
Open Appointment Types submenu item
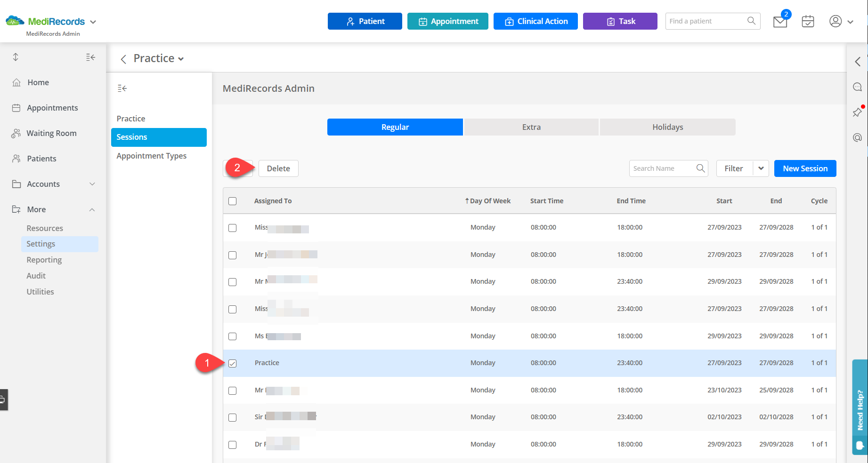pyautogui.click(x=151, y=156)
